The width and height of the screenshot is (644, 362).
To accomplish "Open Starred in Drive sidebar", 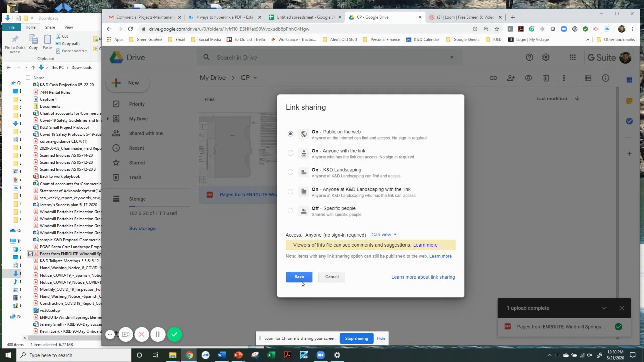I will [137, 163].
